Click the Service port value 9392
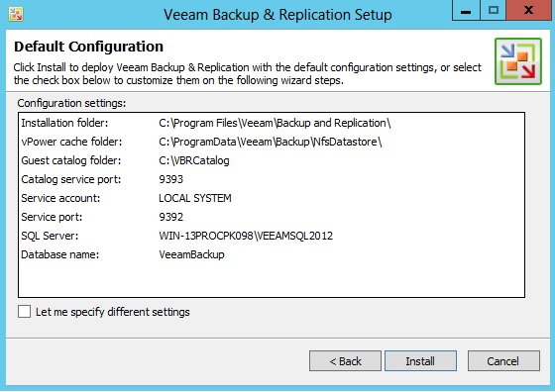This screenshot has height=392, width=555. (170, 217)
